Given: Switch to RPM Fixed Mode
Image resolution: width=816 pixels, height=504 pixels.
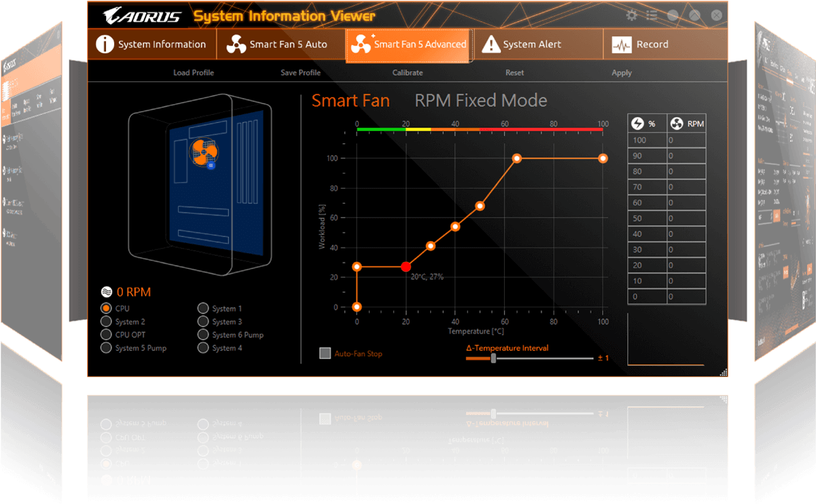Looking at the screenshot, I should pos(480,101).
